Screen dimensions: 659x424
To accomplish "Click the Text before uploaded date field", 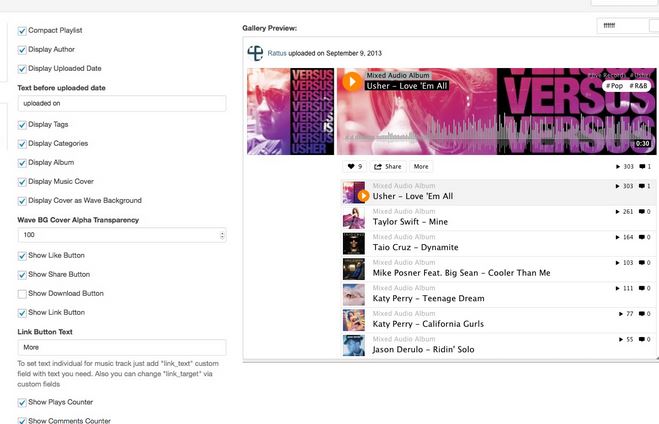I will click(122, 103).
